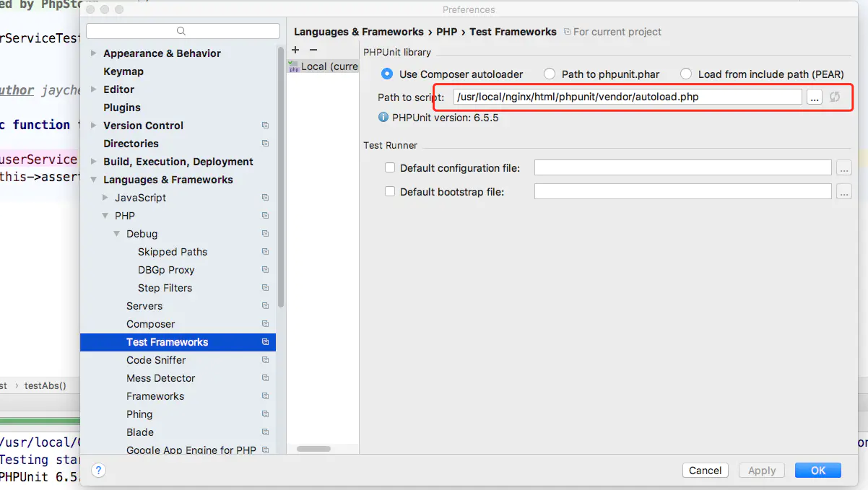The image size is (868, 490).
Task: Open the Composer settings page
Action: click(x=150, y=324)
